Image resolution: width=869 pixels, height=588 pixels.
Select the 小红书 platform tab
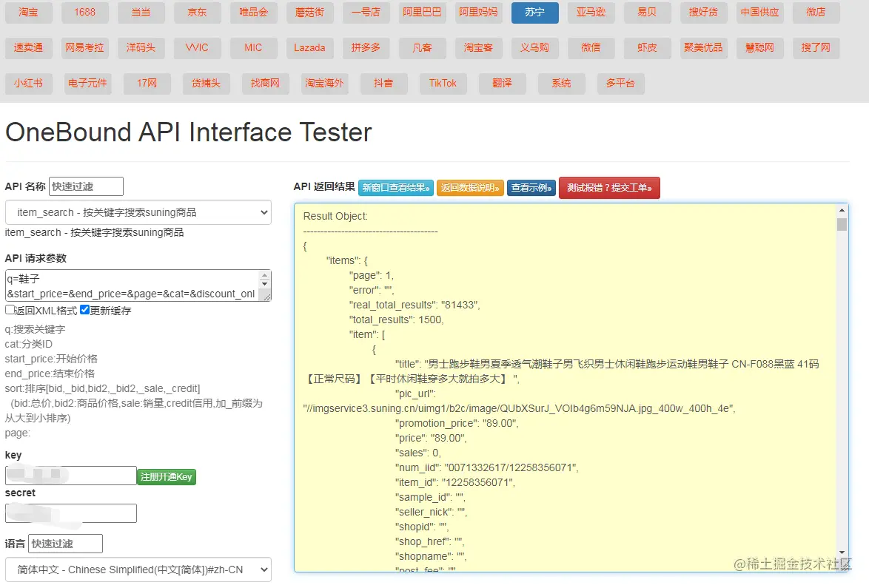(x=28, y=83)
